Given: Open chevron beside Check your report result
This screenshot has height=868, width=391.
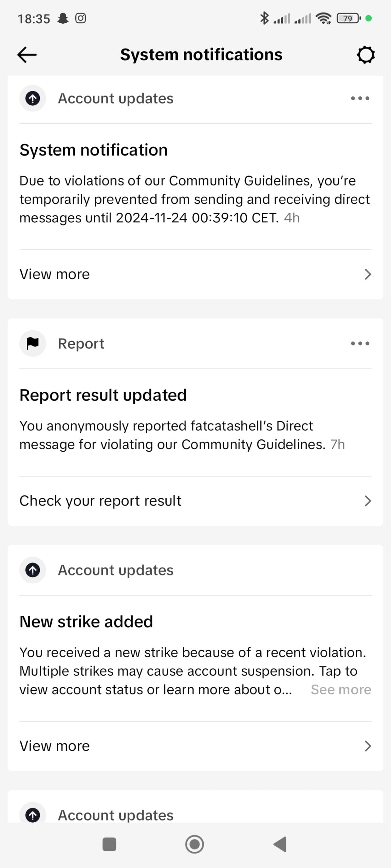Looking at the screenshot, I should (368, 501).
